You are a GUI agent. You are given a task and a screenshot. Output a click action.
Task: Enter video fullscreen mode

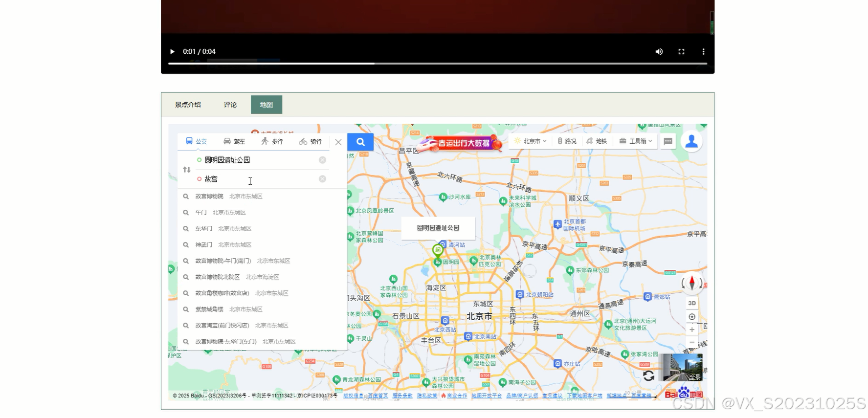pyautogui.click(x=681, y=51)
